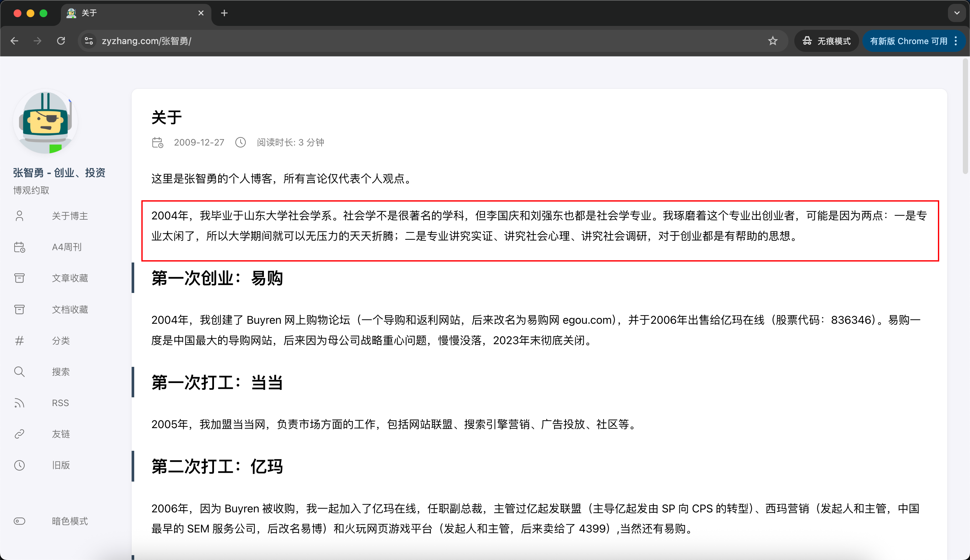Open the 文档收藏 sidebar menu item
The width and height of the screenshot is (970, 560).
point(70,309)
